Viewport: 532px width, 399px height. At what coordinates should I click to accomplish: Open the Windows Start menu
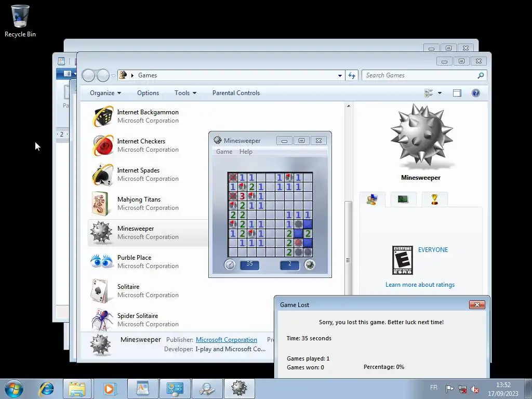(x=14, y=389)
